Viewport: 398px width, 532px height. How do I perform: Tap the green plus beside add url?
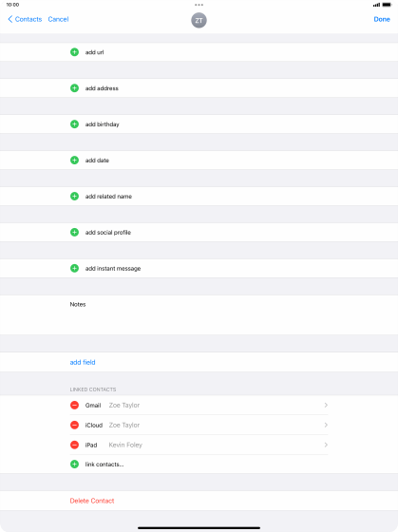coord(74,52)
